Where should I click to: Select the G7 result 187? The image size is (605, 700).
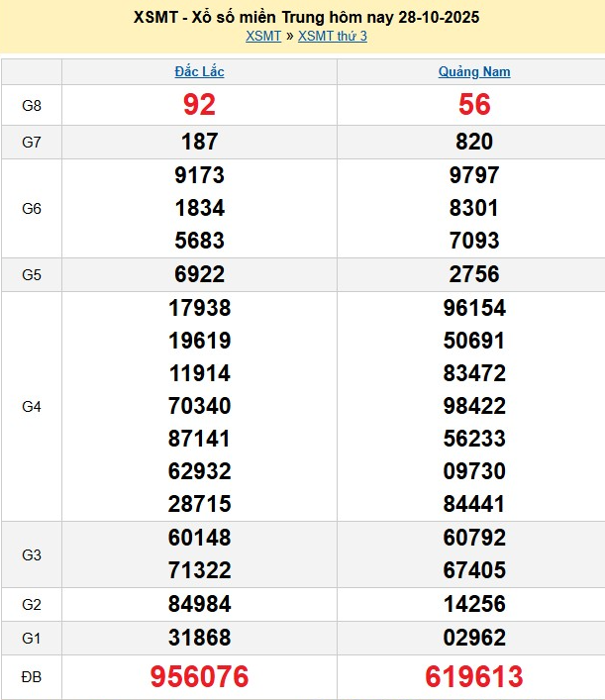tap(199, 143)
